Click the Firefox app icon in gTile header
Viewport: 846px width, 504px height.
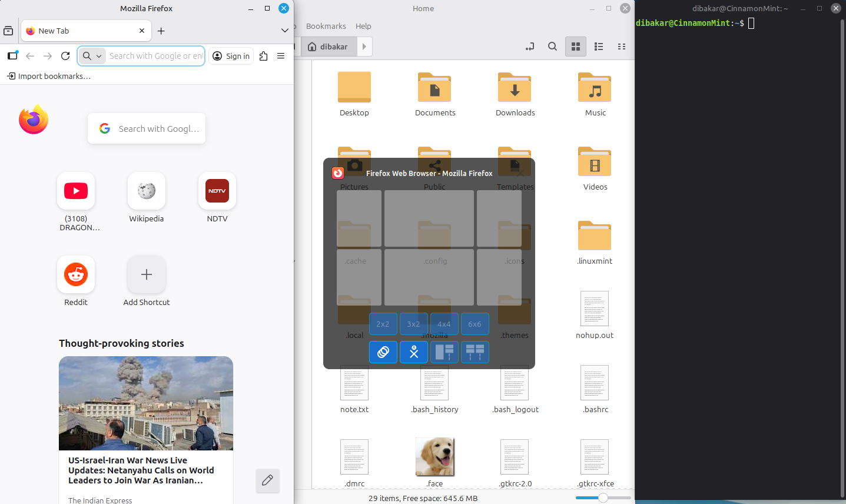tap(338, 173)
